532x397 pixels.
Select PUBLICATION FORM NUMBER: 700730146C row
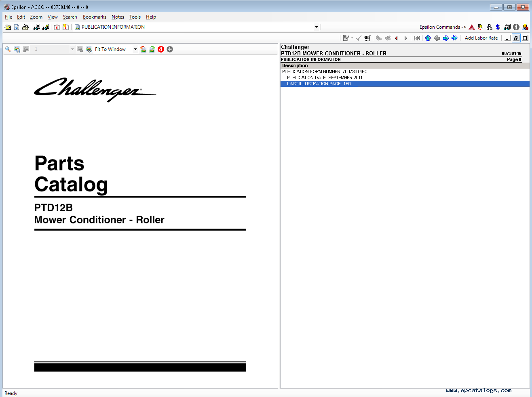coord(405,71)
